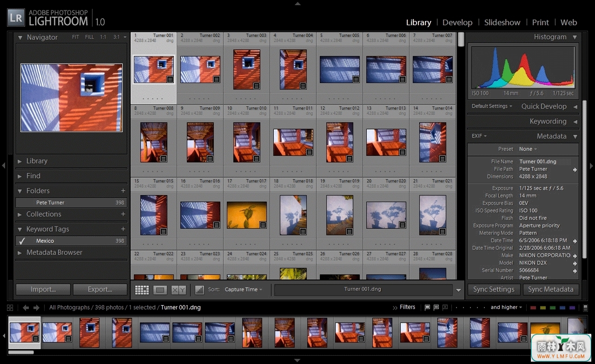Click the arrow next to File Path
595x364 pixels.
[575, 169]
